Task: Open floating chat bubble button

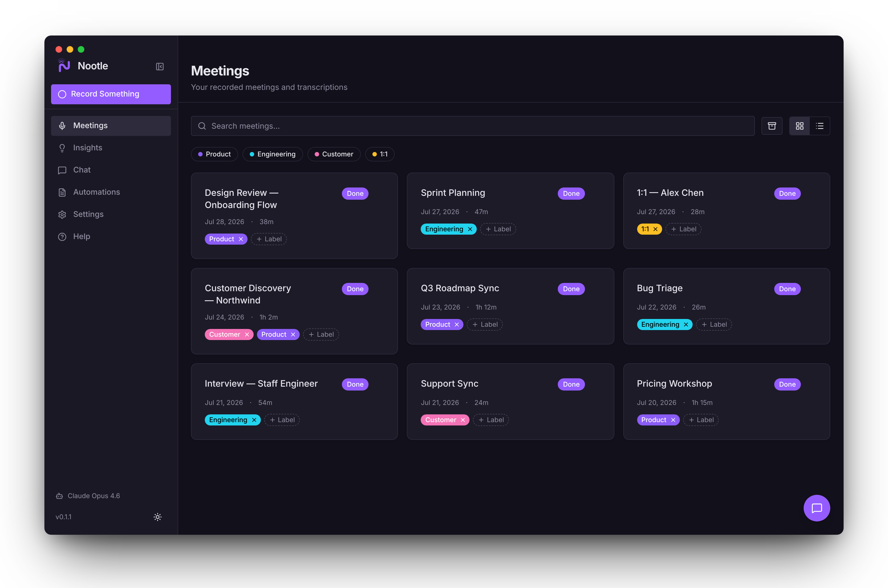Action: tap(816, 508)
